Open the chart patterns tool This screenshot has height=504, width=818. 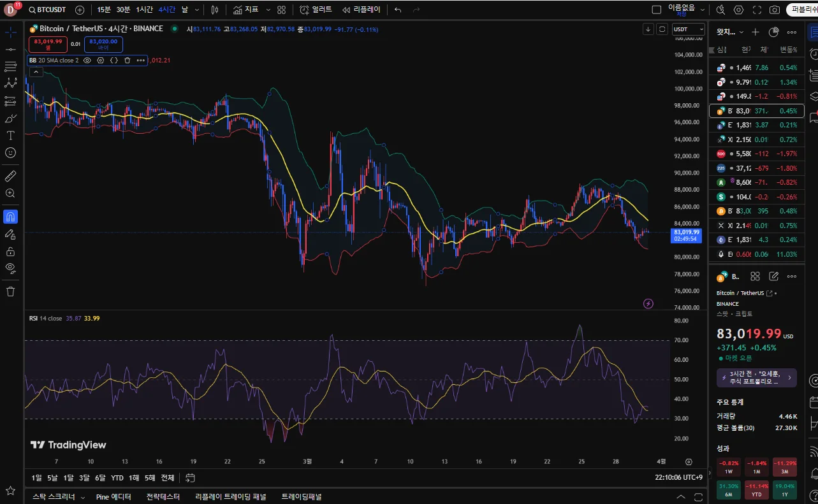[11, 83]
